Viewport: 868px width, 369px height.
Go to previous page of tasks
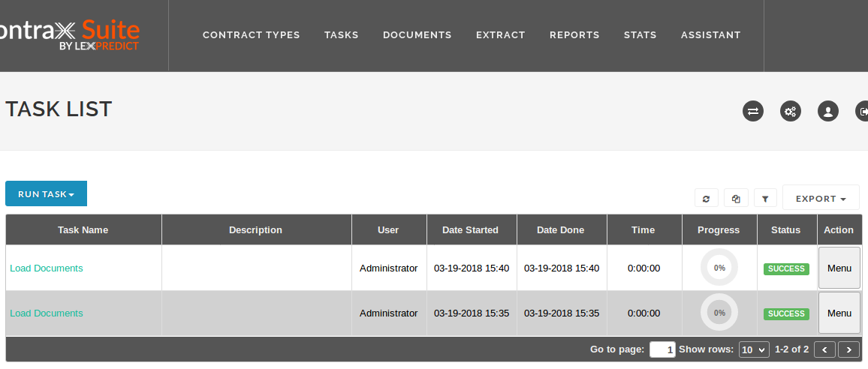coord(824,349)
